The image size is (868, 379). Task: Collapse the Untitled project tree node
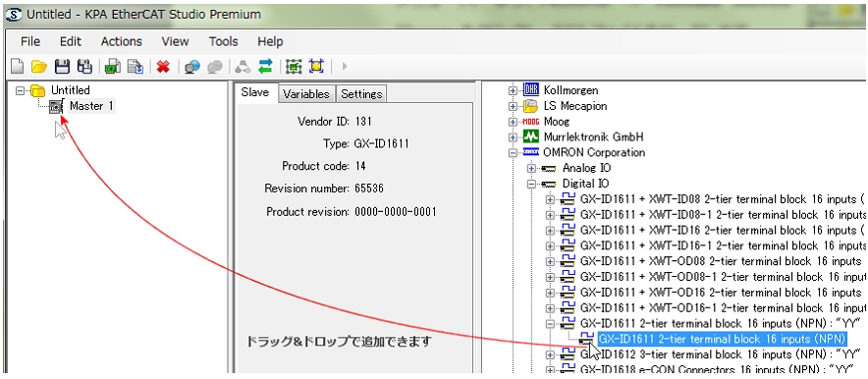tap(21, 90)
